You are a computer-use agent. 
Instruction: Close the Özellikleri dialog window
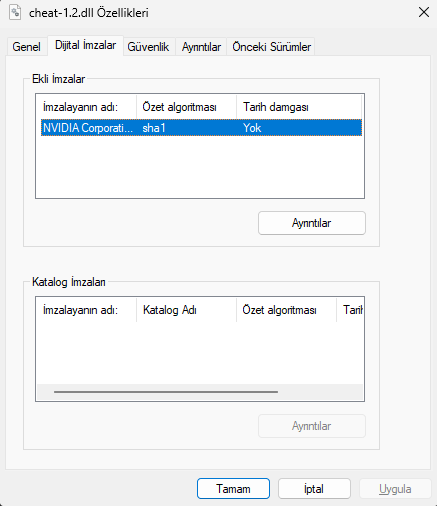[x=424, y=12]
